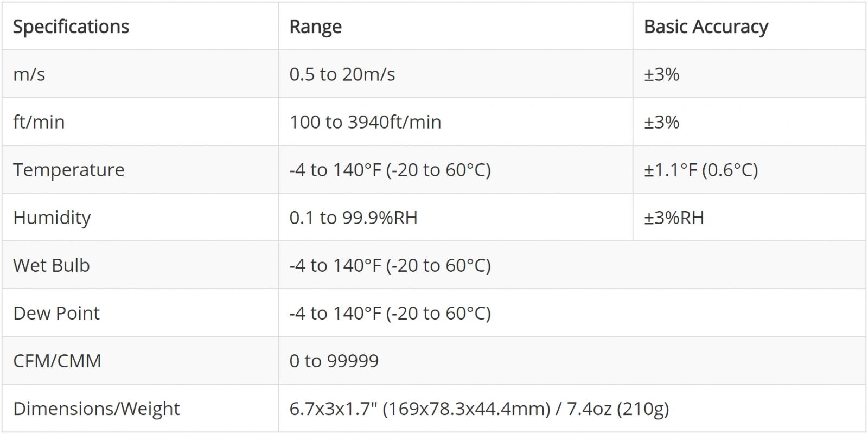
Task: Select the CFM/CMM row label
Action: [57, 361]
